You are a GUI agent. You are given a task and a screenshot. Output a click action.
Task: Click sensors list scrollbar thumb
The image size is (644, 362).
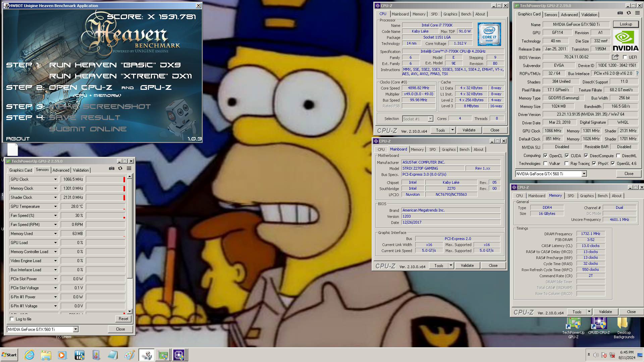coord(129,229)
